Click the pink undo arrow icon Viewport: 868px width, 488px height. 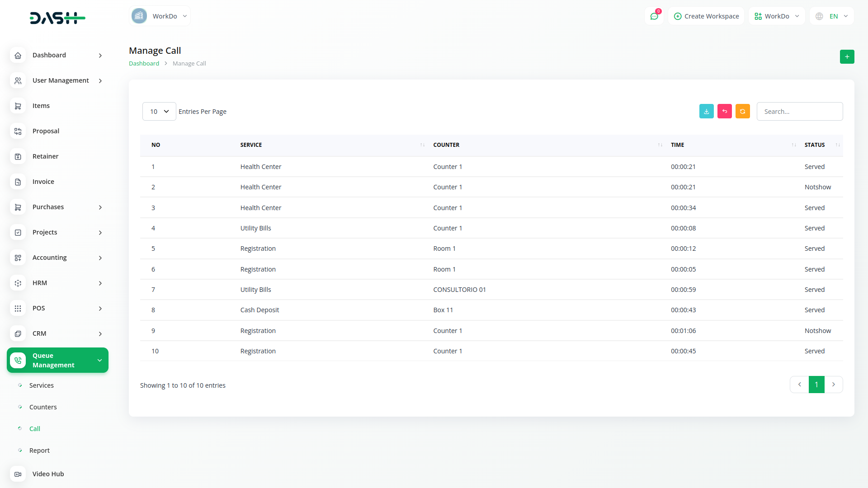tap(724, 111)
